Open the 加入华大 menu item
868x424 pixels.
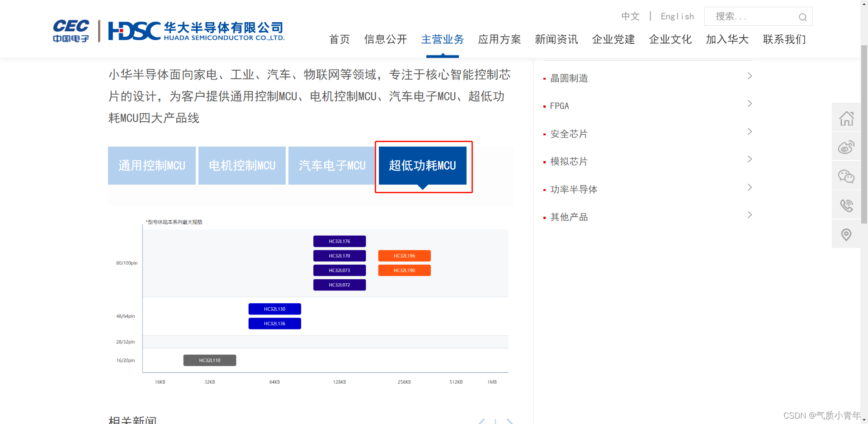point(727,39)
